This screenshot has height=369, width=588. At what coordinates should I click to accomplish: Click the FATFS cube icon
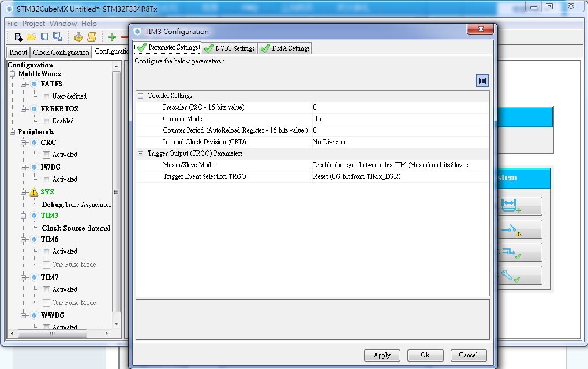click(34, 84)
